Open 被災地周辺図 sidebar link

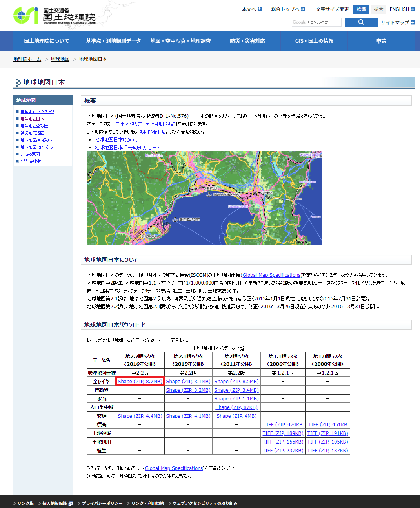coord(32,133)
